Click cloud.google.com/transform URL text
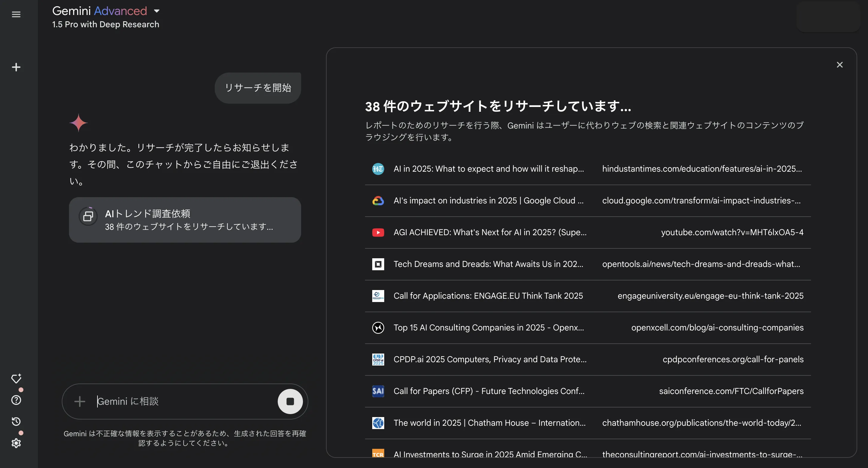The image size is (868, 468). (701, 201)
